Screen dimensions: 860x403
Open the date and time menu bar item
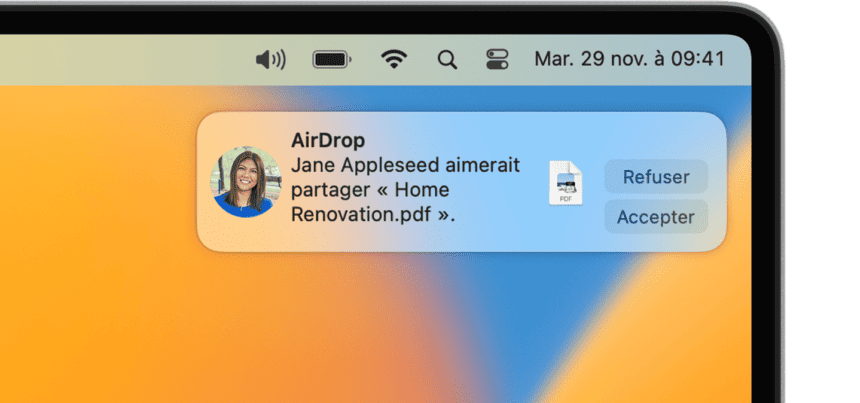pos(630,59)
